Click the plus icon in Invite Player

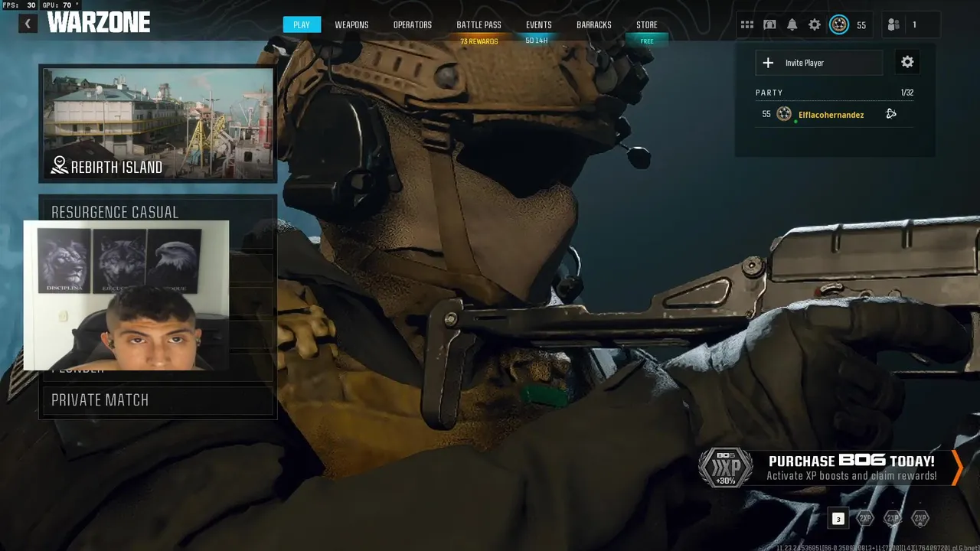[769, 63]
